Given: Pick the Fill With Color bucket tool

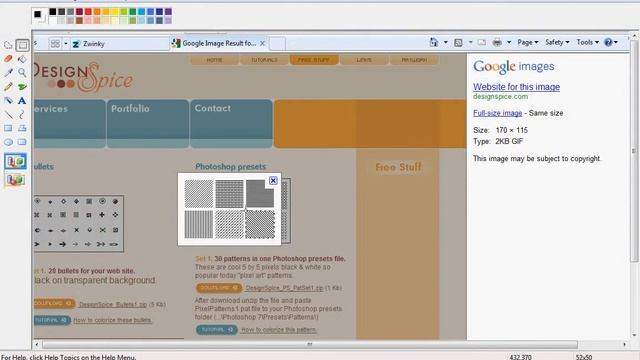Looking at the screenshot, I should (x=22, y=59).
